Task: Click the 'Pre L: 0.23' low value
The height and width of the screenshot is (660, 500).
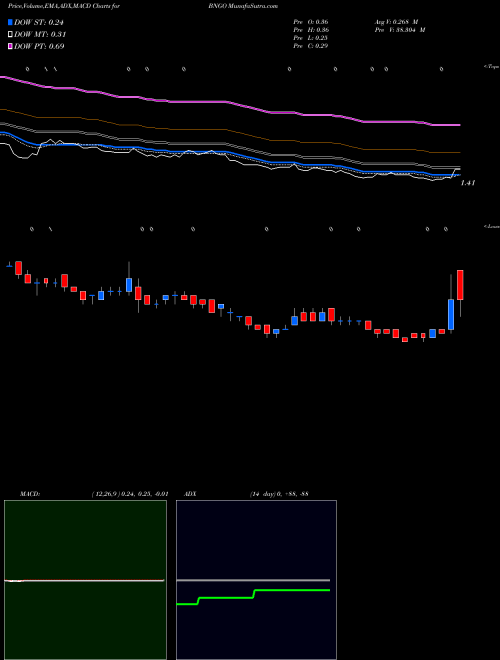Action: click(x=311, y=38)
